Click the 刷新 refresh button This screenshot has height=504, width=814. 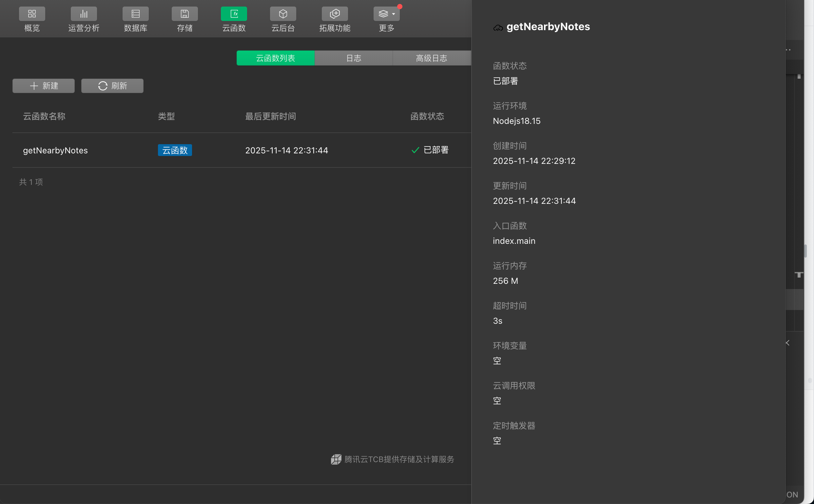point(112,86)
